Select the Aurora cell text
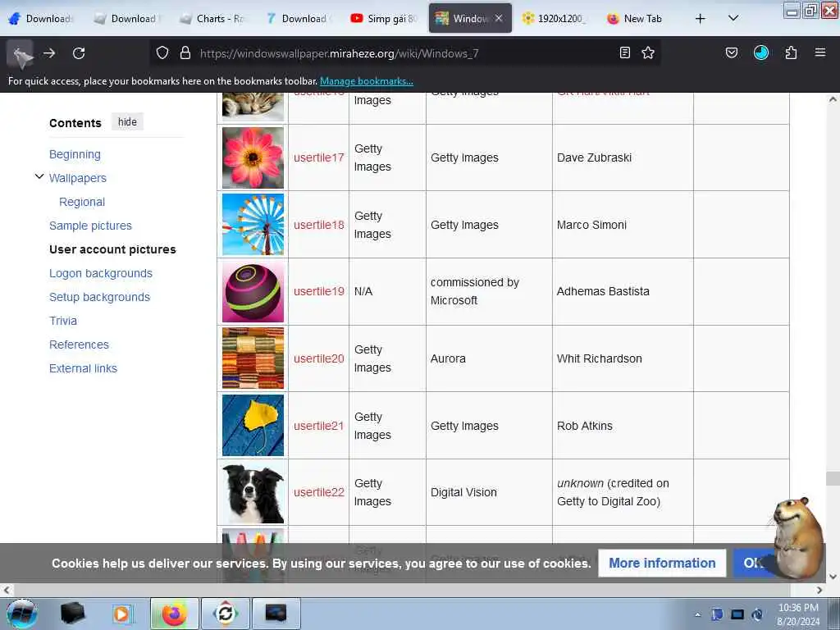The image size is (840, 630). pos(448,358)
